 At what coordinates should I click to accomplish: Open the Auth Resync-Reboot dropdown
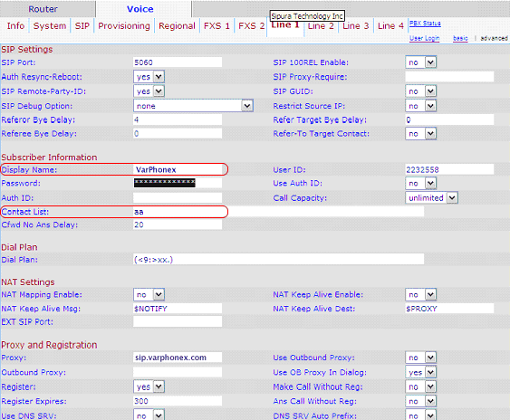point(149,77)
